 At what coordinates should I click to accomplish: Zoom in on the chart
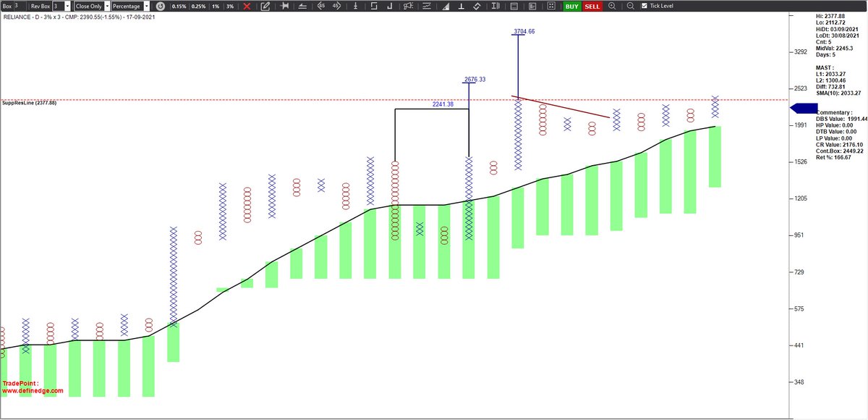pyautogui.click(x=611, y=7)
